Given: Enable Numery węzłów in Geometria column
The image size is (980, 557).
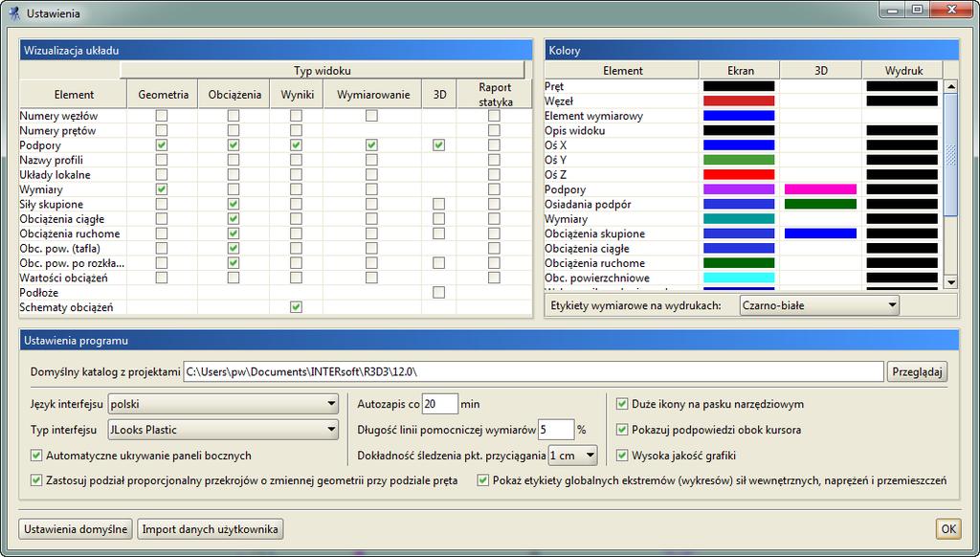Looking at the screenshot, I should (162, 116).
